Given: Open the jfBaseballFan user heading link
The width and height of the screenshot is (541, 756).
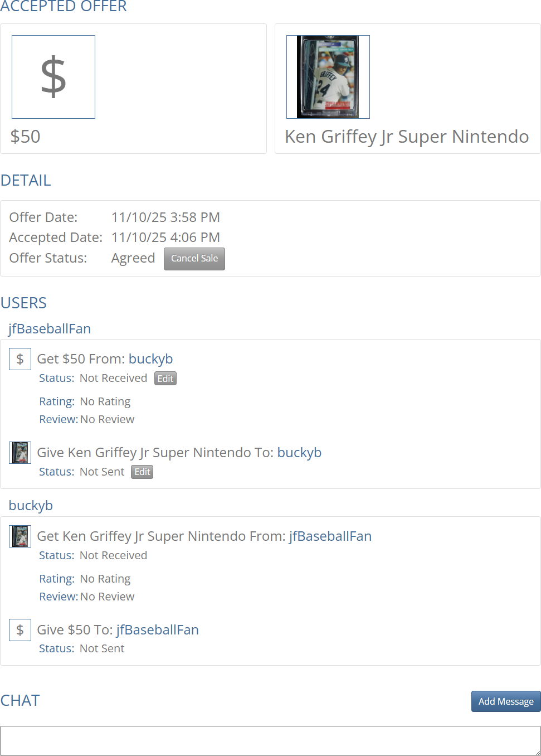Looking at the screenshot, I should click(50, 329).
